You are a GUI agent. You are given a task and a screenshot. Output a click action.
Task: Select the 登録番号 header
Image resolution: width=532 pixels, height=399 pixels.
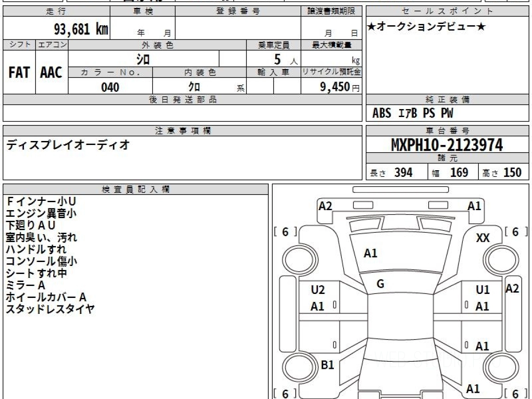point(238,12)
